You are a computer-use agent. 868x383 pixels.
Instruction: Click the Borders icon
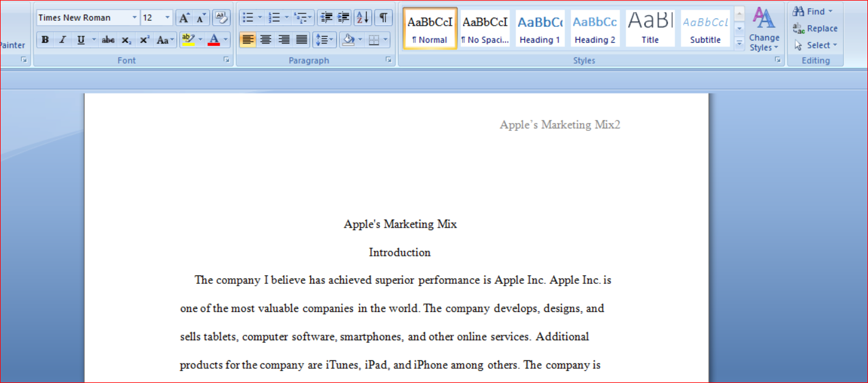[x=374, y=40]
